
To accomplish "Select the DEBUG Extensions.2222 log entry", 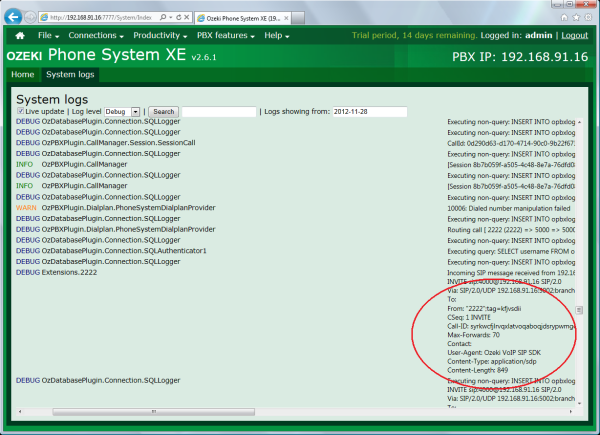I will 56,272.
